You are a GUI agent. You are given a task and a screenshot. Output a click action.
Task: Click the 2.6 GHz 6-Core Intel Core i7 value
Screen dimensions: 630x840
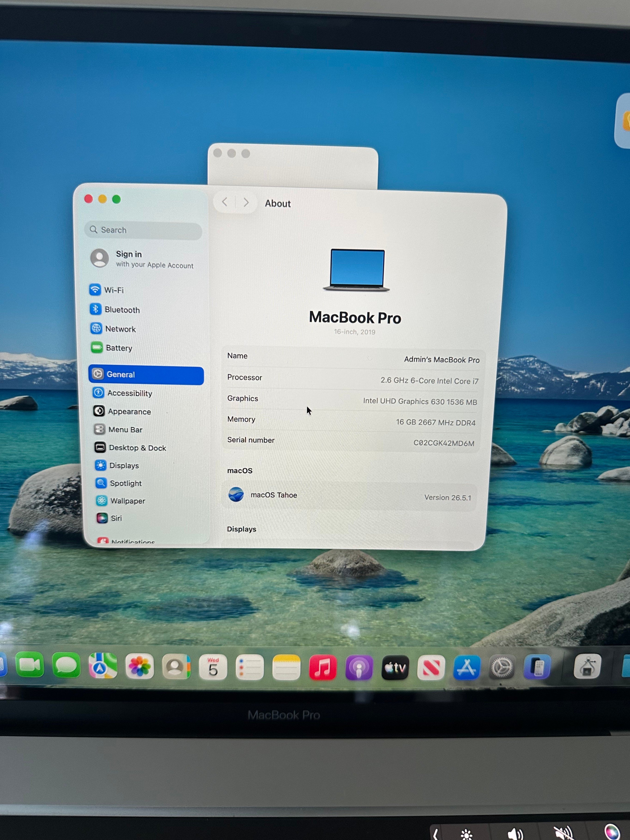coord(430,381)
